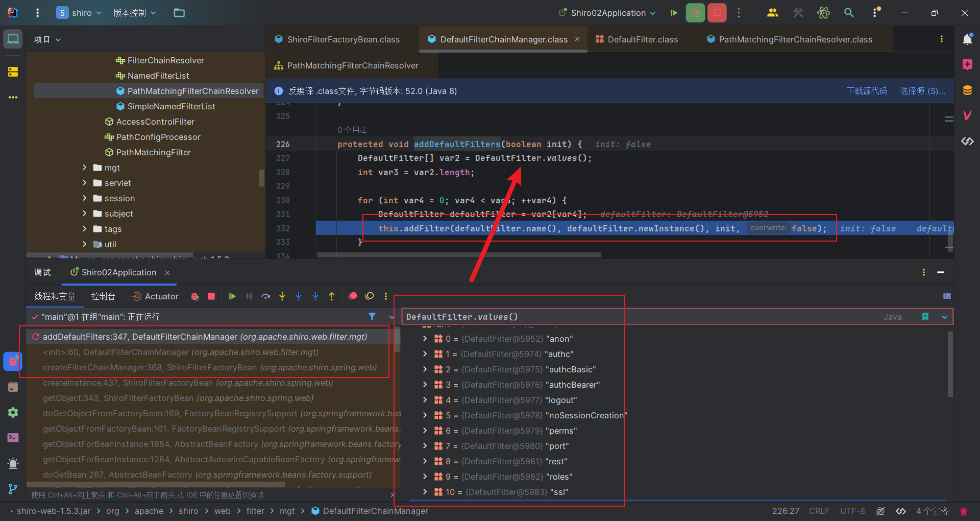Expand the mgt folder
Screen dimensions: 980x521
[85, 168]
